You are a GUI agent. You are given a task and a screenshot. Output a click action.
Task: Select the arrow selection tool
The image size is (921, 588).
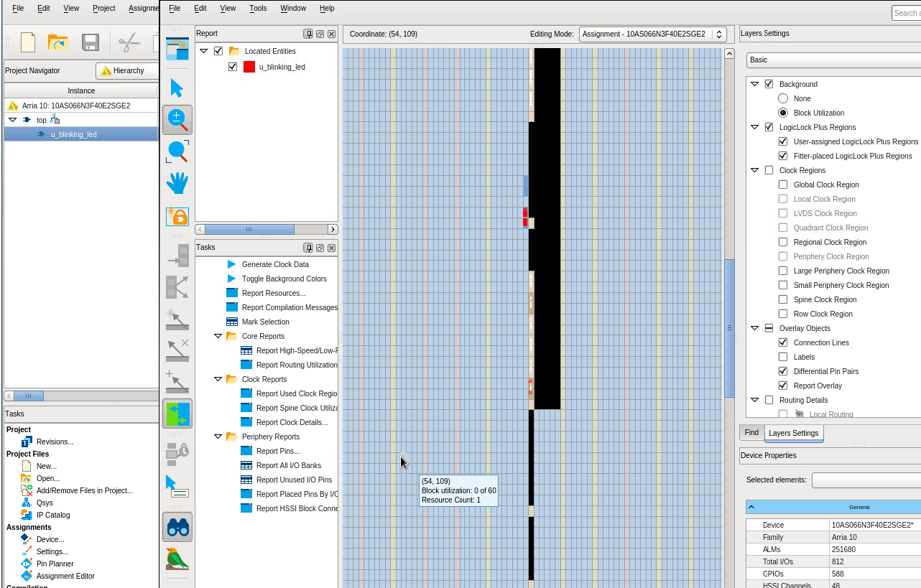[177, 88]
